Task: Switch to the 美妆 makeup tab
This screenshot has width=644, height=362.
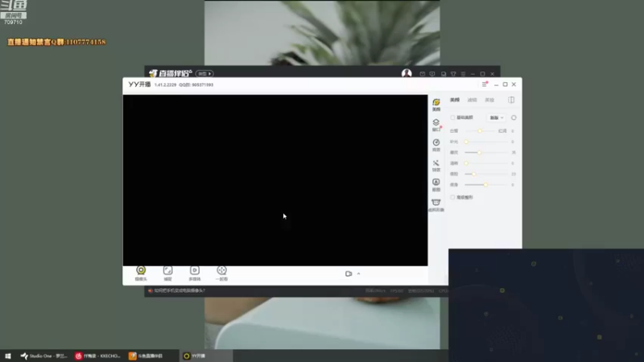Action: click(x=489, y=100)
